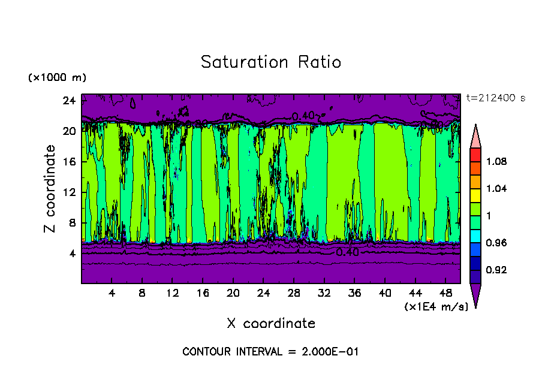Click the 0.40 contour label near bottom

tap(347, 252)
